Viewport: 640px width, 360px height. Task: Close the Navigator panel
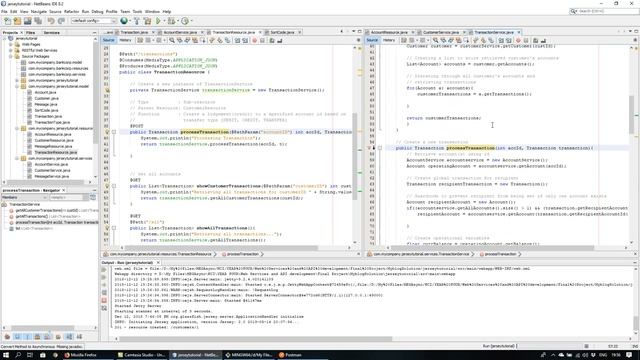pyautogui.click(x=64, y=191)
